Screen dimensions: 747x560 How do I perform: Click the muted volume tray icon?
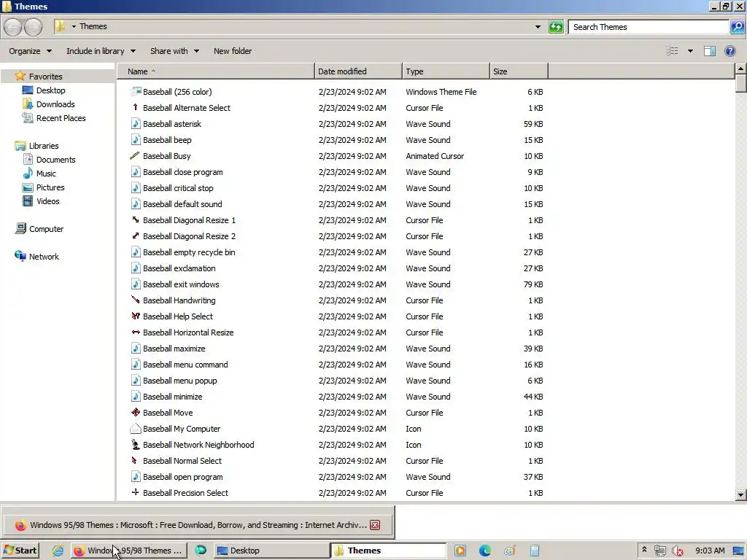pyautogui.click(x=677, y=551)
